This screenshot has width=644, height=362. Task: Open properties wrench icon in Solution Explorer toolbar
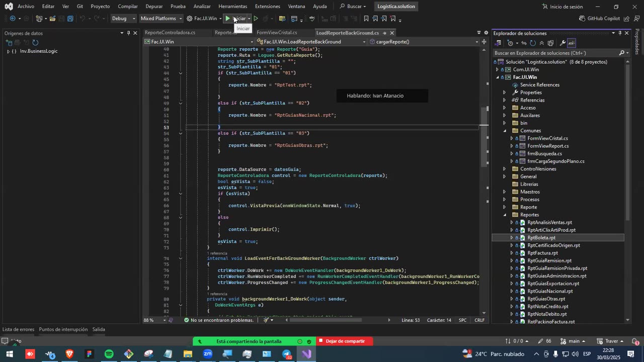[562, 43]
